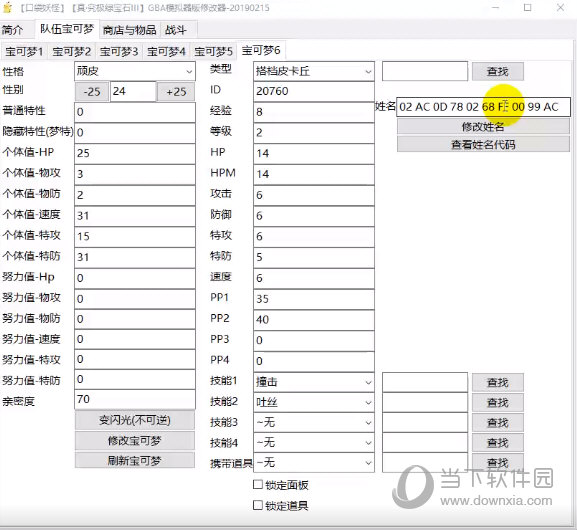
Task: Click the 查找 button beside 类型
Action: 498,71
